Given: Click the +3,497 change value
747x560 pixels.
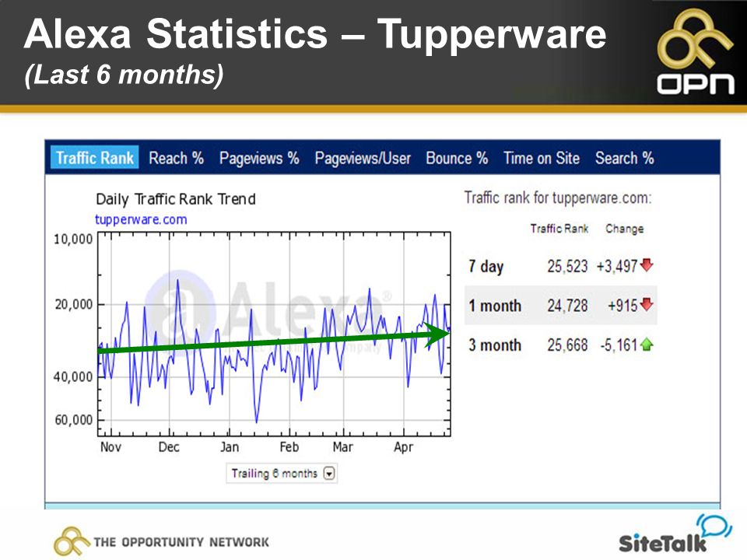Looking at the screenshot, I should [617, 266].
